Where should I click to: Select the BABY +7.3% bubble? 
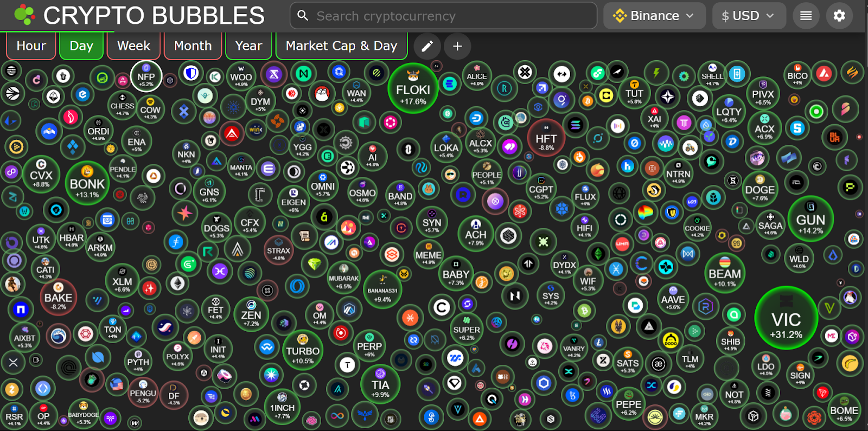(x=456, y=274)
